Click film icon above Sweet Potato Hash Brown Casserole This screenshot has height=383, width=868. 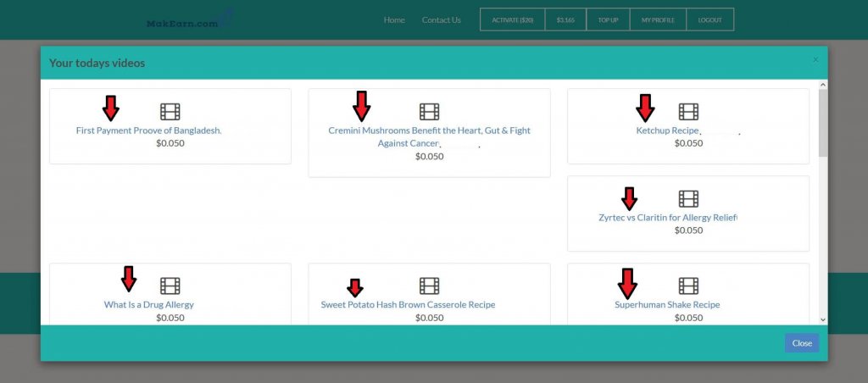(429, 286)
